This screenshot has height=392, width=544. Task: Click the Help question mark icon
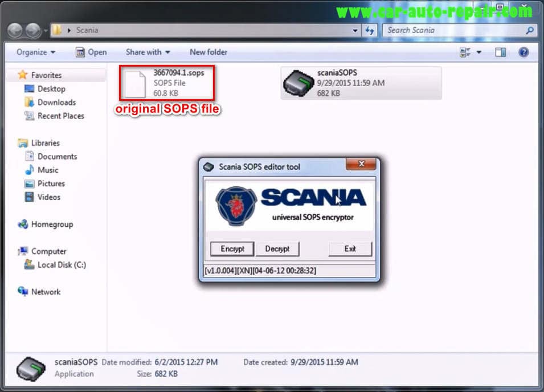pos(522,52)
